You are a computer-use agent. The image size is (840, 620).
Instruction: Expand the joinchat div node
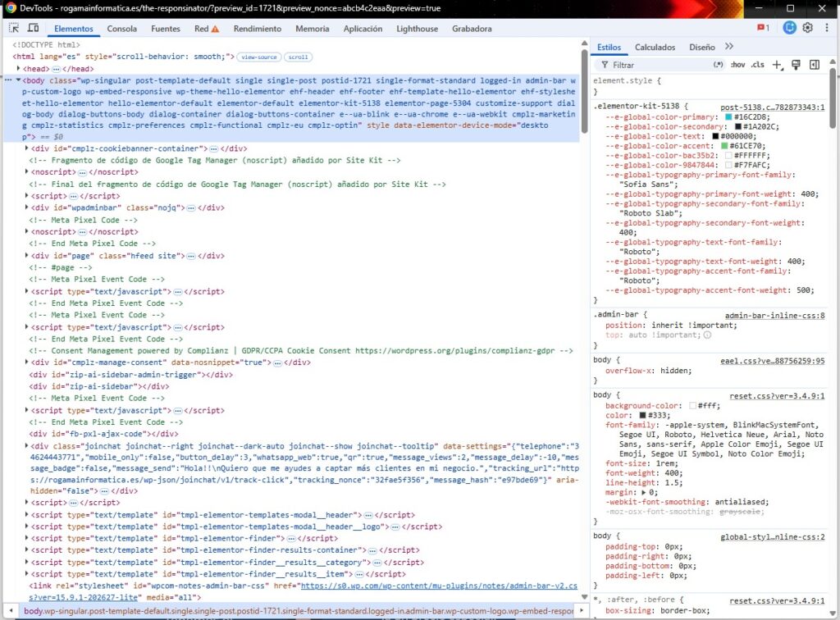(x=27, y=445)
